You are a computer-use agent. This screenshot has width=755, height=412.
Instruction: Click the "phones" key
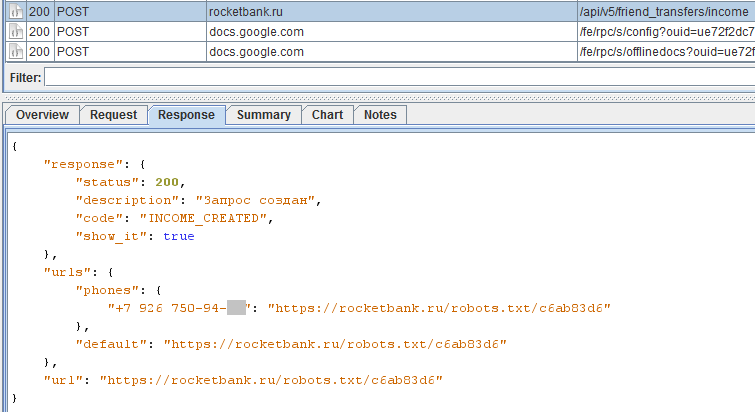[x=107, y=290]
